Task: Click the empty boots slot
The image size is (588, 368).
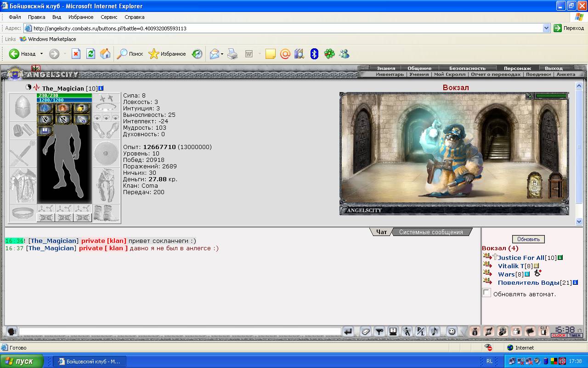Action: click(x=106, y=213)
